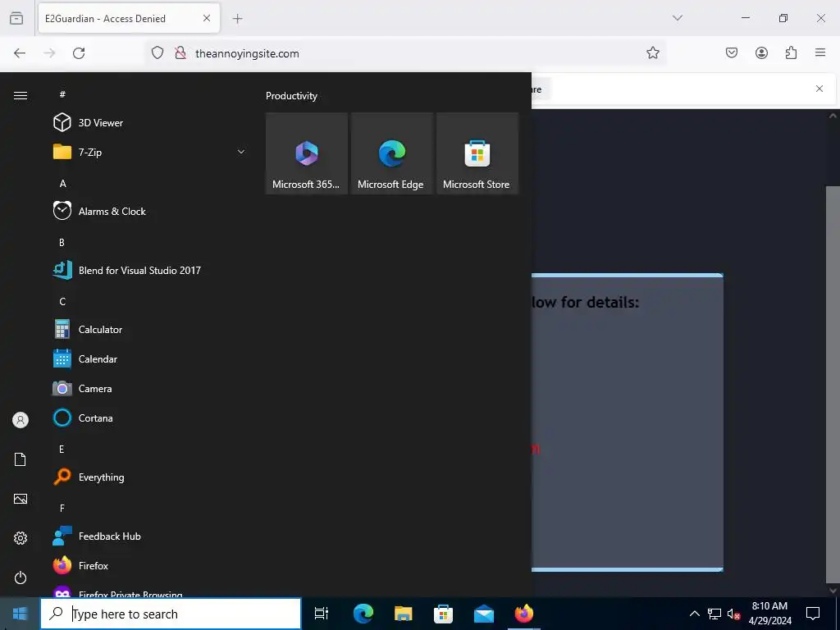Open Documents from Start sidebar
This screenshot has height=630, width=840.
coord(21,459)
